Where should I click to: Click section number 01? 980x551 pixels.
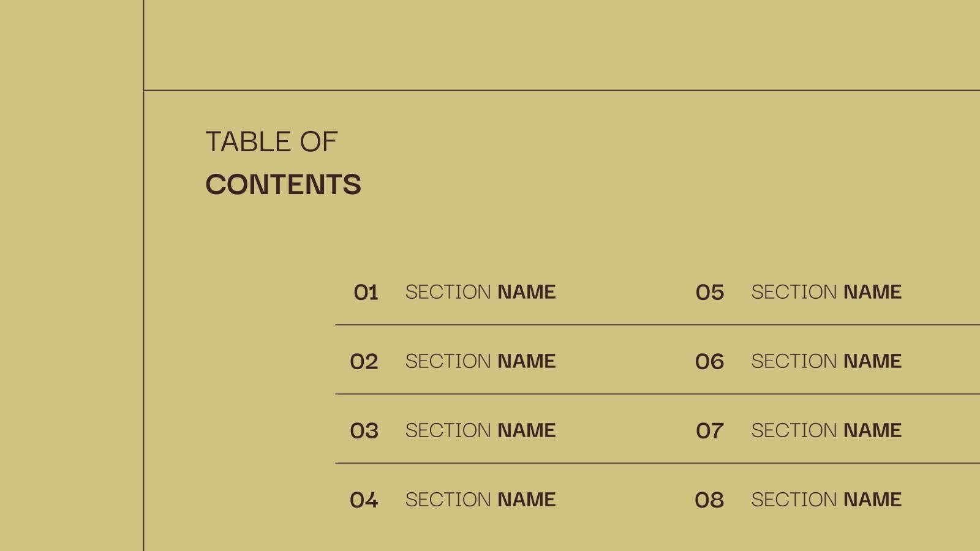pyautogui.click(x=366, y=293)
